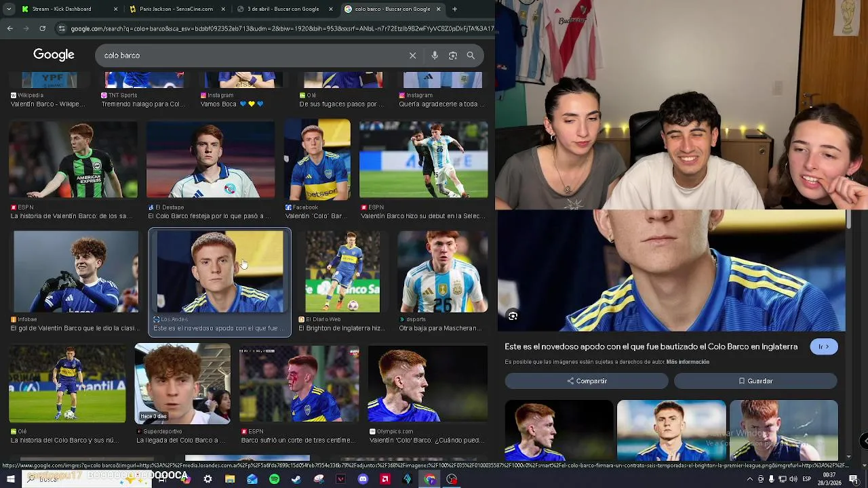Open ESPN Barco sufrió un corte thumbnail
Viewport: 868px width, 488px height.
(x=299, y=384)
